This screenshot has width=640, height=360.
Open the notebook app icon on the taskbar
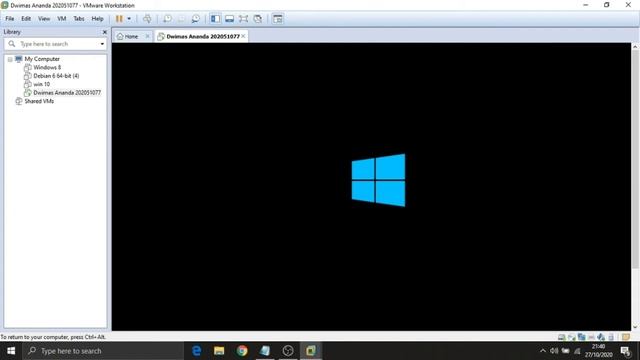[265, 351]
